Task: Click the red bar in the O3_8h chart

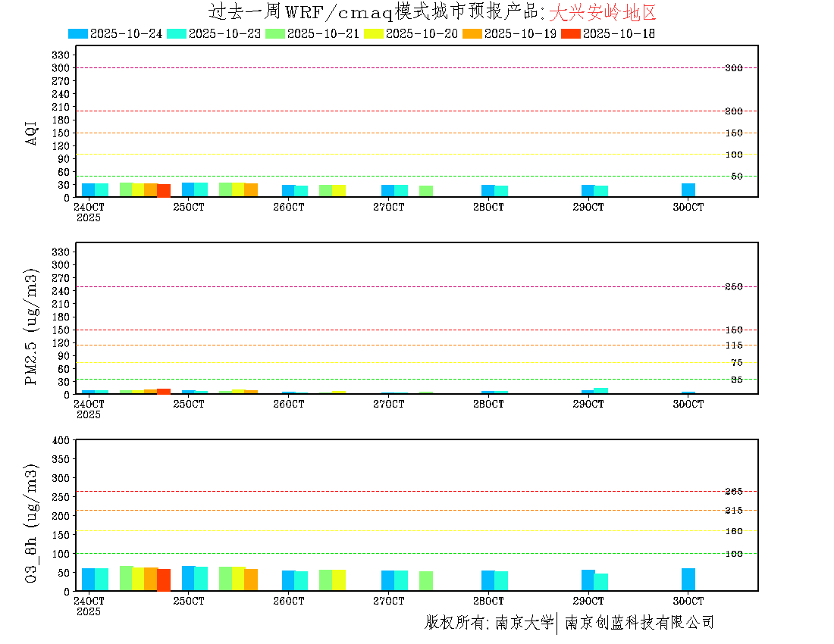Action: click(x=164, y=580)
